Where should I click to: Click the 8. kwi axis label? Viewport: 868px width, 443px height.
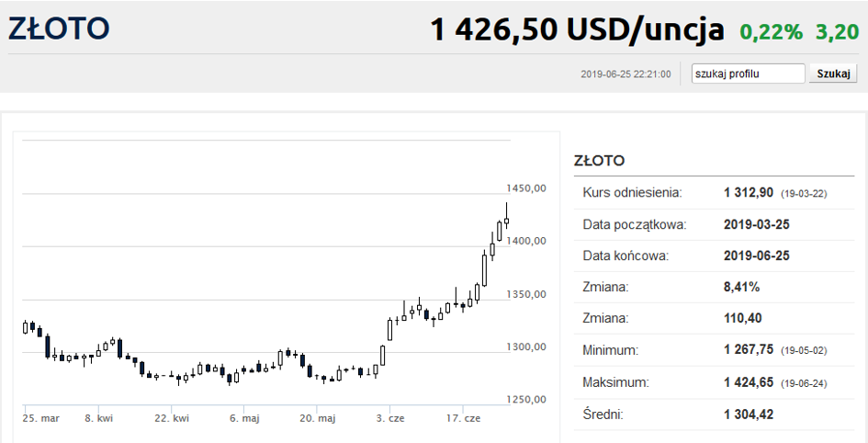point(98,418)
